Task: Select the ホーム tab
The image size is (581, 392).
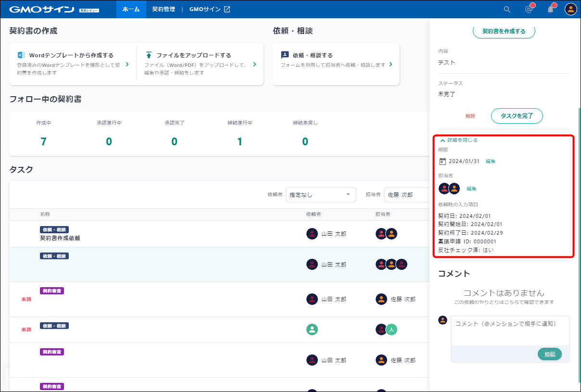Action: (131, 9)
